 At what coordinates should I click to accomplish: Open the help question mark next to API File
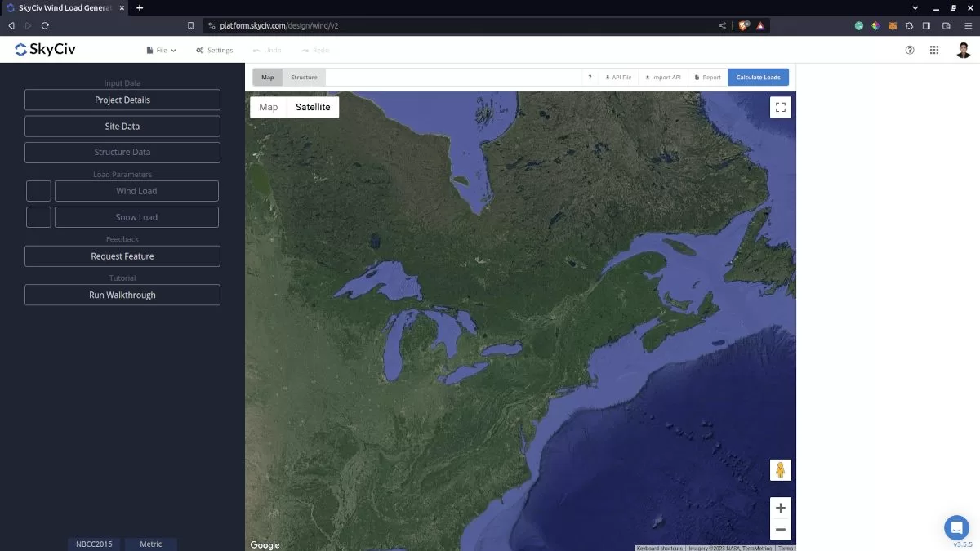point(590,76)
